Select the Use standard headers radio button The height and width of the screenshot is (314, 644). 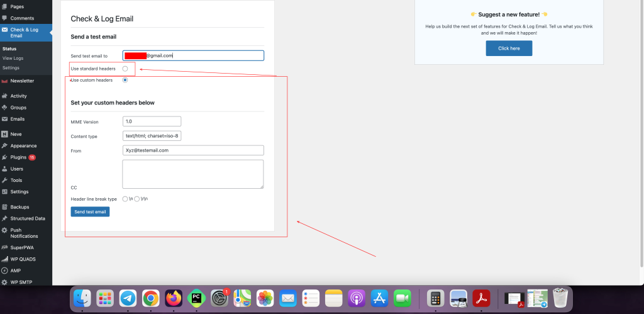[125, 69]
